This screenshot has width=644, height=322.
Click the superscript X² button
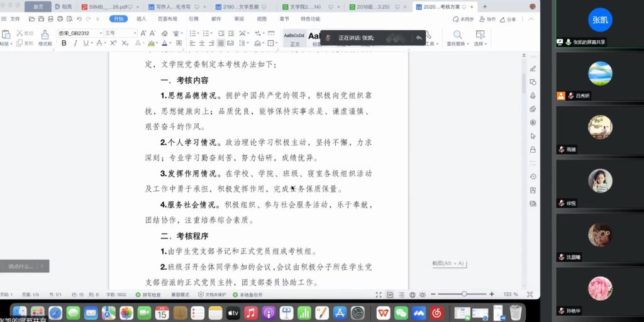click(113, 43)
